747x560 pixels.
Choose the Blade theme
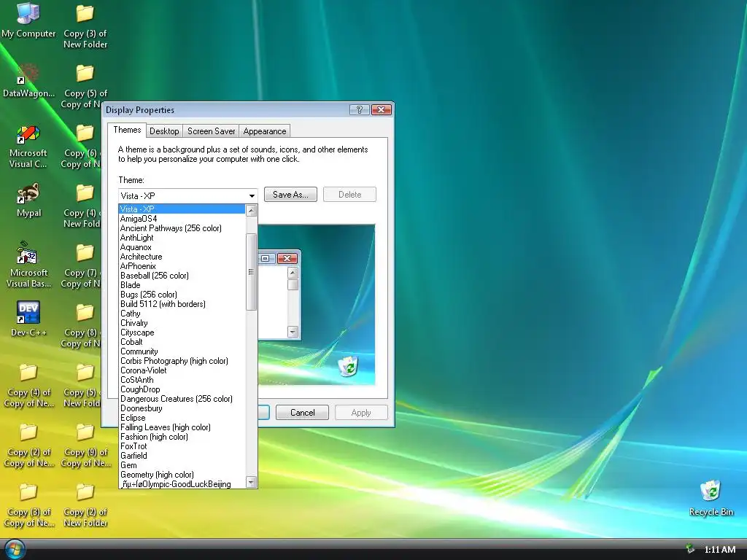(x=182, y=285)
